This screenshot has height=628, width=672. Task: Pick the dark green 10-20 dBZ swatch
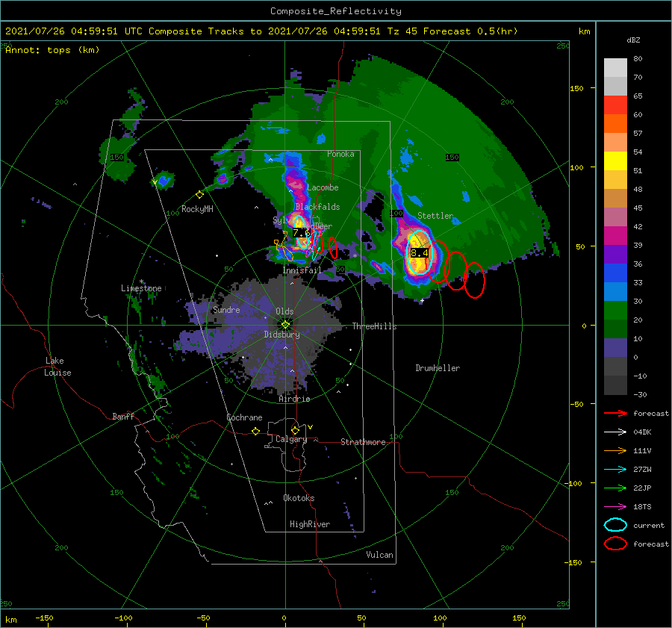pyautogui.click(x=615, y=329)
